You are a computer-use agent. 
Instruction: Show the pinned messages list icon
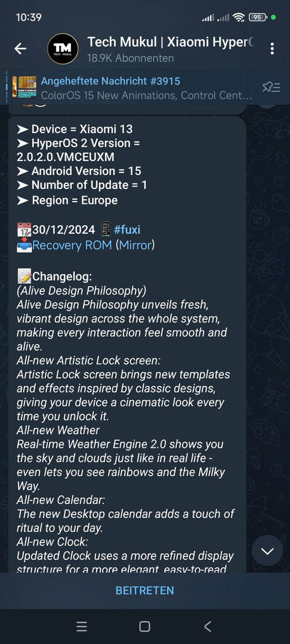tap(272, 87)
